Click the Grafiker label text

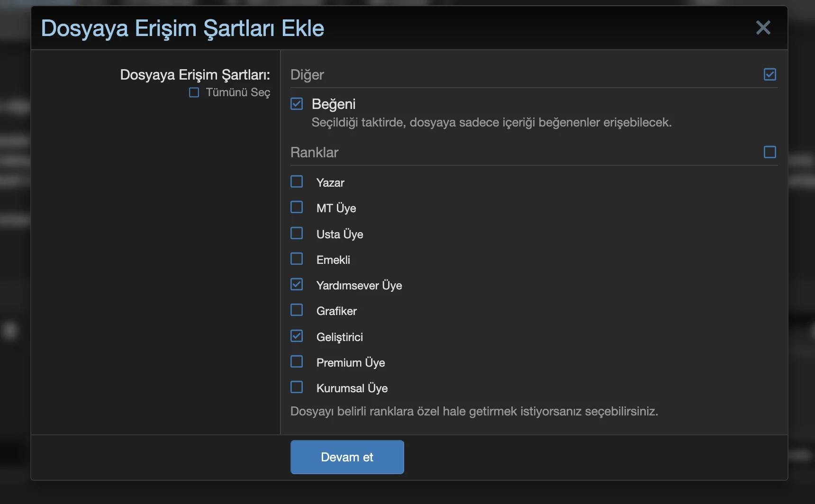click(x=336, y=311)
